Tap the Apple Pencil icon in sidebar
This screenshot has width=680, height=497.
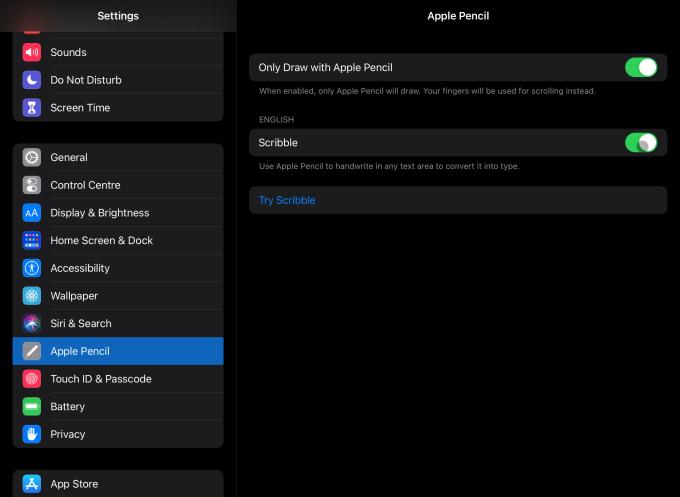[32, 351]
